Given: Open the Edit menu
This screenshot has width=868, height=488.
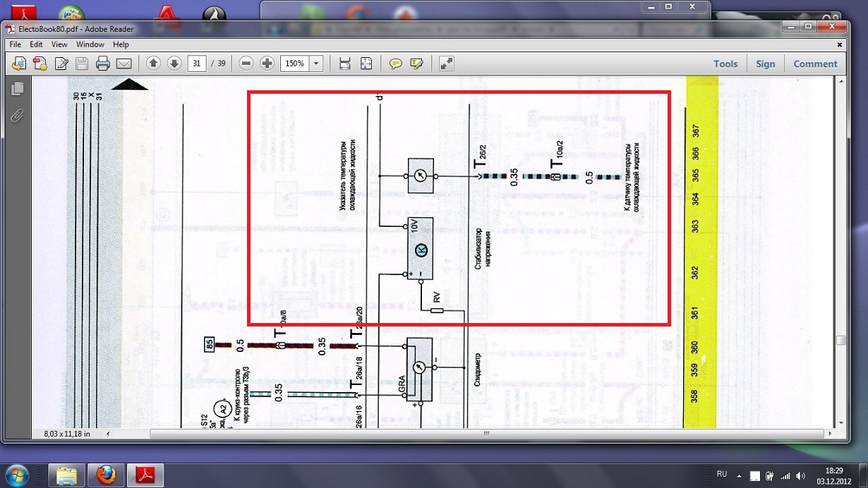Looking at the screenshot, I should [x=36, y=44].
